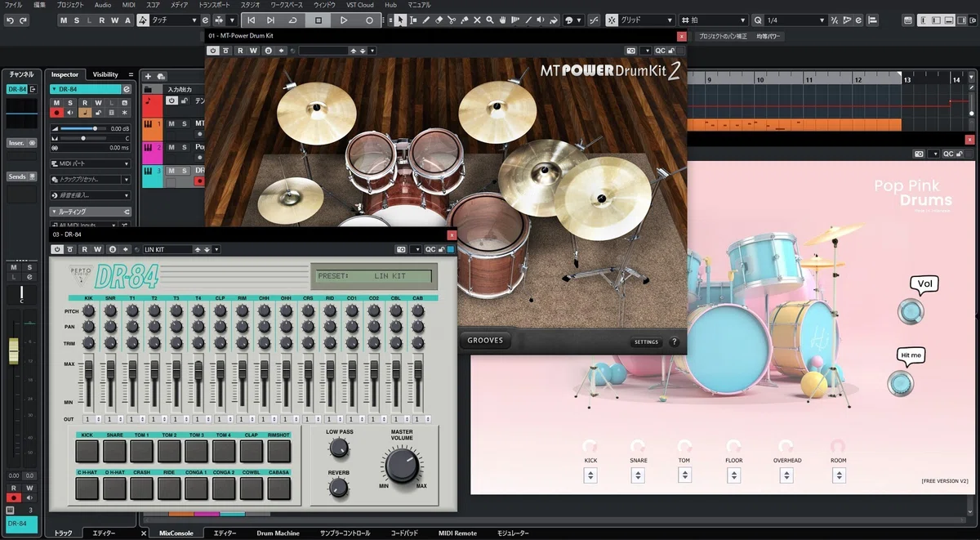
Task: Switch to the Visibility tab
Action: [x=105, y=74]
